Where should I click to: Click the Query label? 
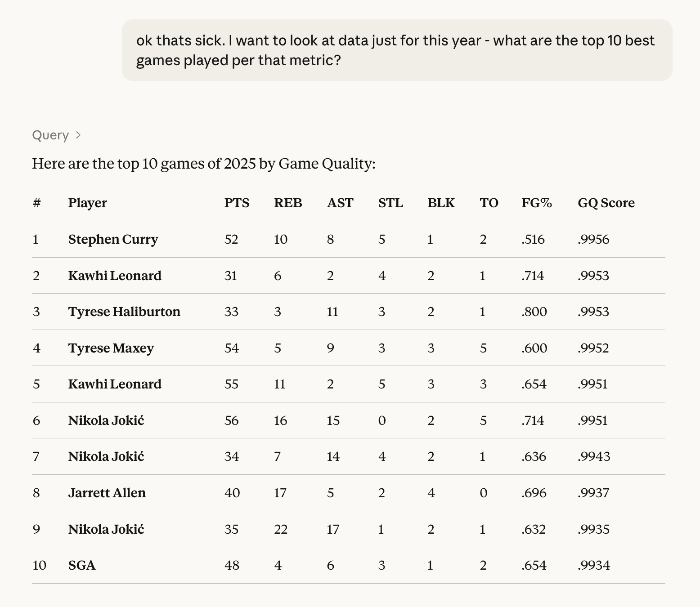coord(50,135)
